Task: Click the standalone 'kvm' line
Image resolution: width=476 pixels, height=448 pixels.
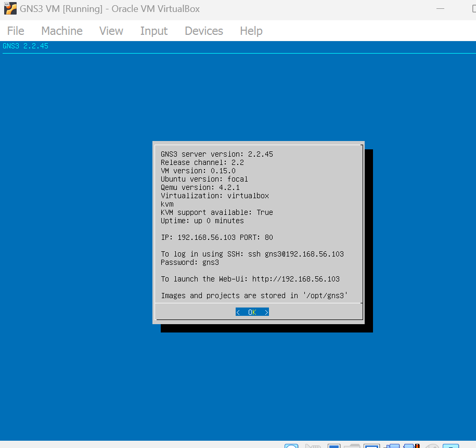Action: pyautogui.click(x=167, y=204)
